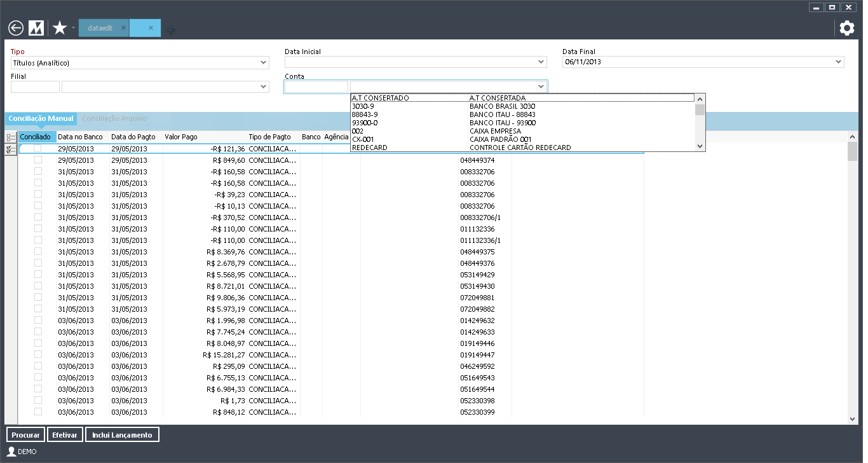Click the check-all rows grid icon
The width and height of the screenshot is (868, 463).
point(11,149)
